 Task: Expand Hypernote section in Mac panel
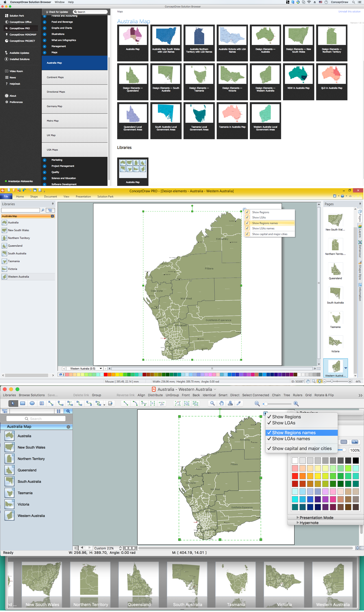[298, 523]
